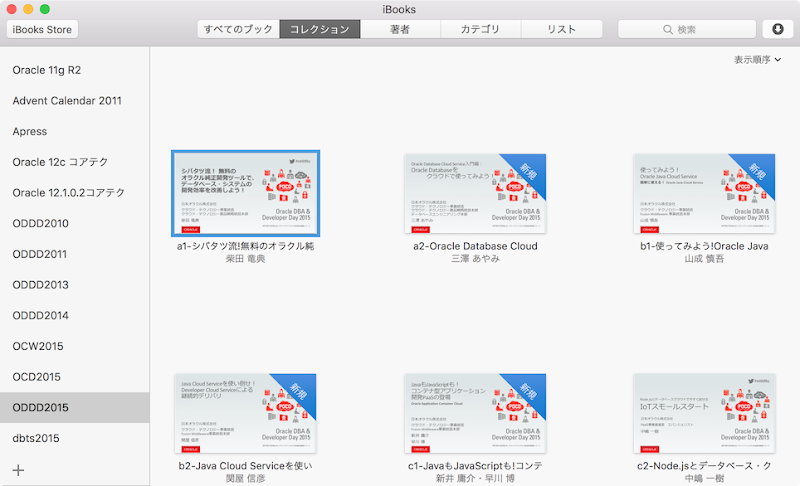Select the a2-Oracle Database Cloud book cover
Viewport: 800px width, 486px height.
click(475, 193)
